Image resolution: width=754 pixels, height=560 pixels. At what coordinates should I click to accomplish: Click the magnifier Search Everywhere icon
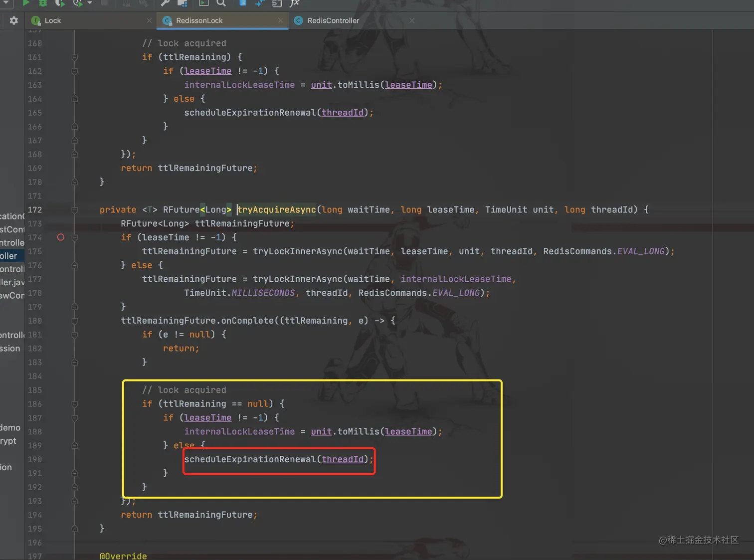point(221,2)
